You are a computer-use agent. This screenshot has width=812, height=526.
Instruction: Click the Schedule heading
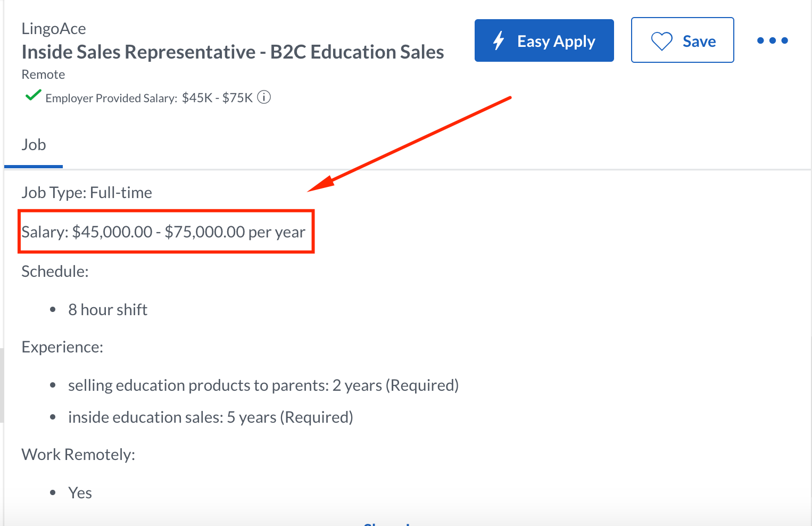point(55,272)
